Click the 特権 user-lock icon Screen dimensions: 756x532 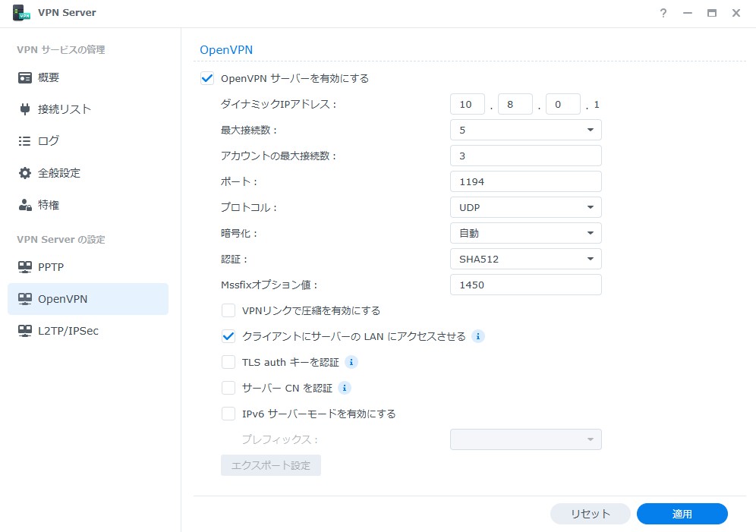pyautogui.click(x=25, y=205)
